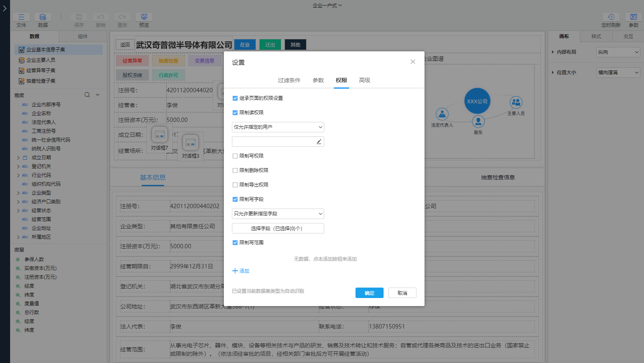Screen dimensions: 644x363
Task: Open 定时刷新 timer refresh icon
Action: coord(611,17)
